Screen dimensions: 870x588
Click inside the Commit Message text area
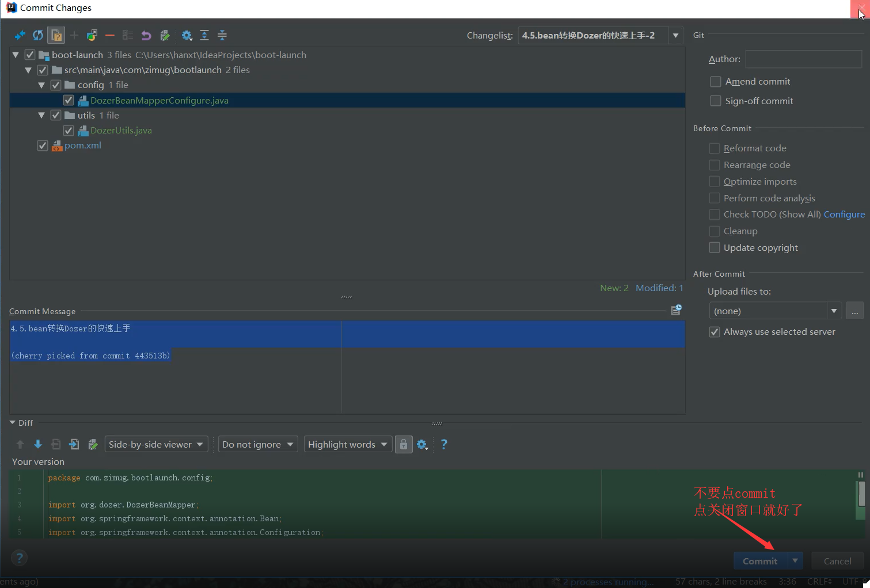point(347,367)
